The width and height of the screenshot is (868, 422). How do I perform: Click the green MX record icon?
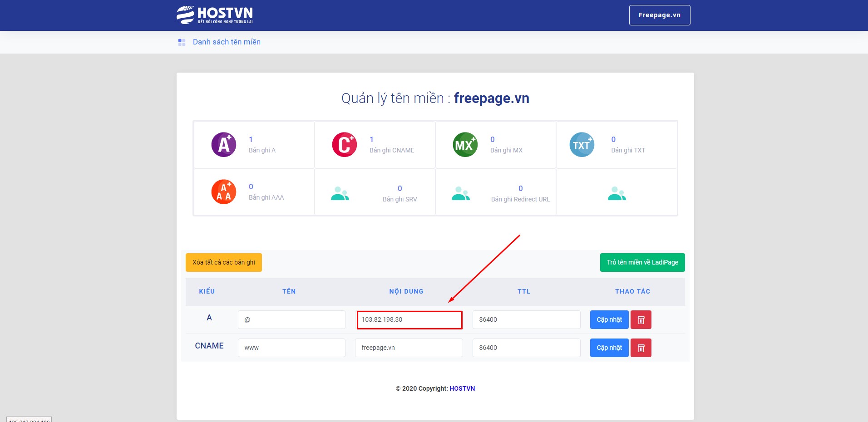pos(465,145)
